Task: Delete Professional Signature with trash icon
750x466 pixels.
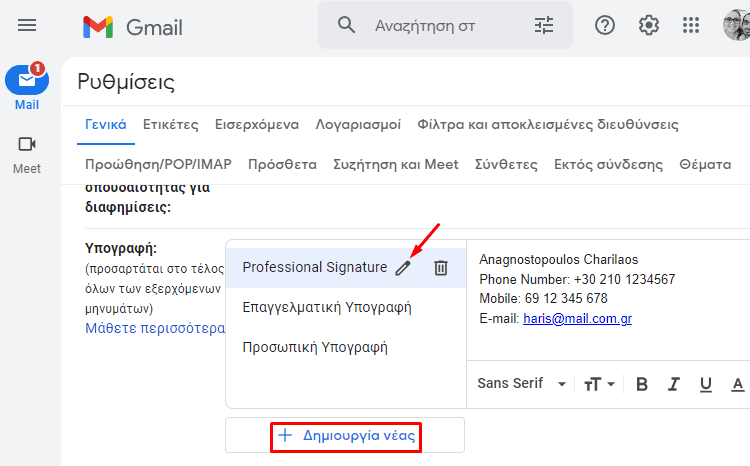Action: coord(441,267)
